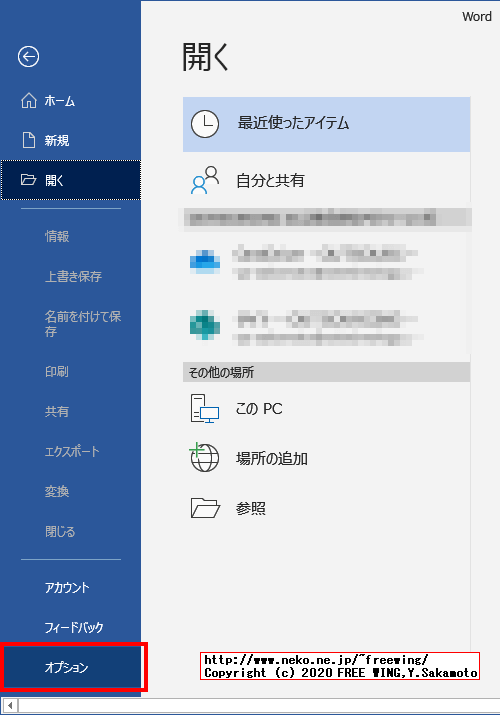This screenshot has height=715, width=500.
Task: Click the new blank document icon
Action: (29, 140)
